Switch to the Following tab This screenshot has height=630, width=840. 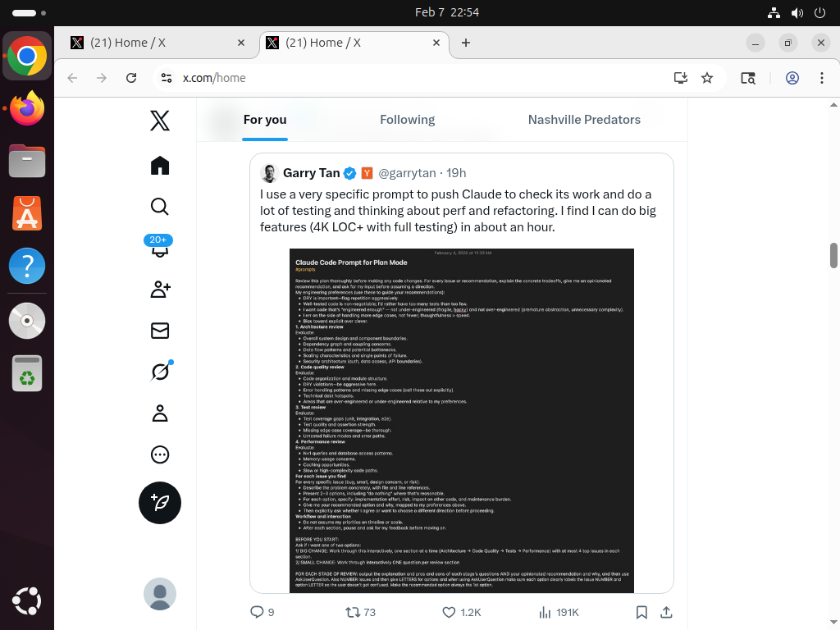407,120
